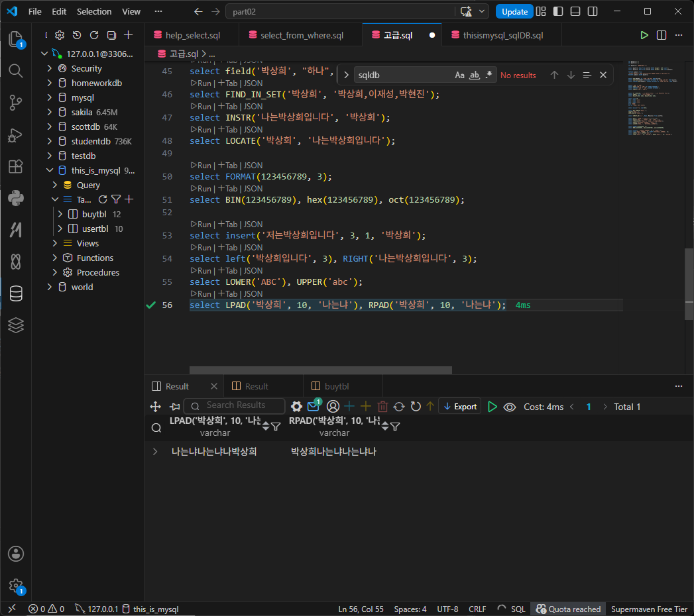Screen dimensions: 694x616
Task: Execute query from result toolbar play icon
Action: (492, 407)
